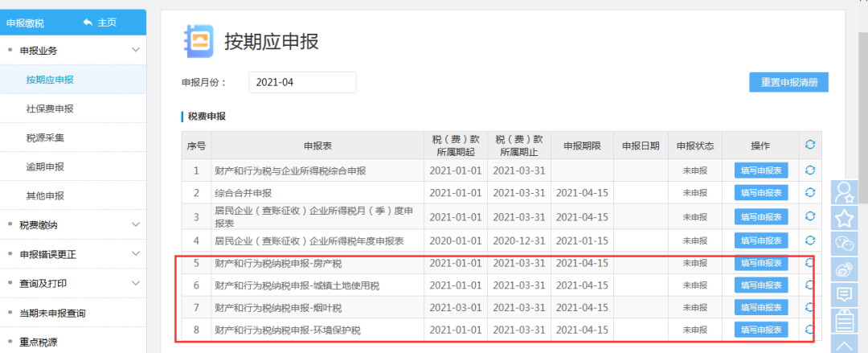
Task: Refresh row 3 企业所得税月(季)度 icon
Action: (x=810, y=216)
